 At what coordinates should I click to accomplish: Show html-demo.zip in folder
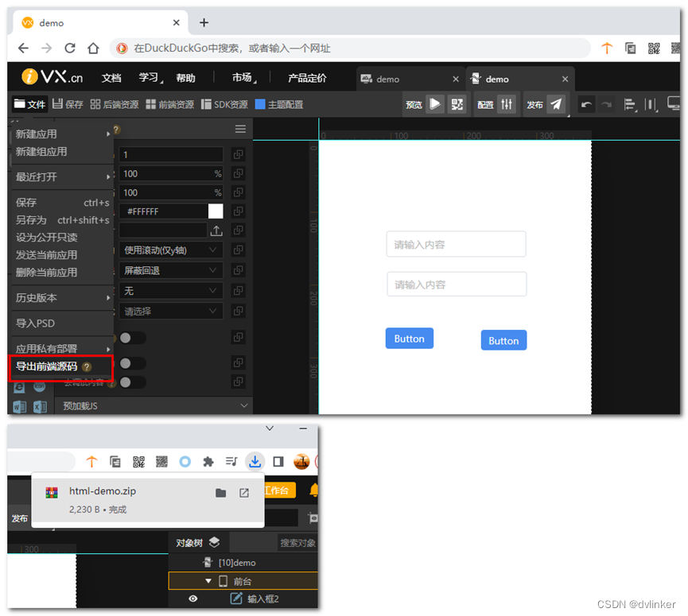[x=220, y=493]
